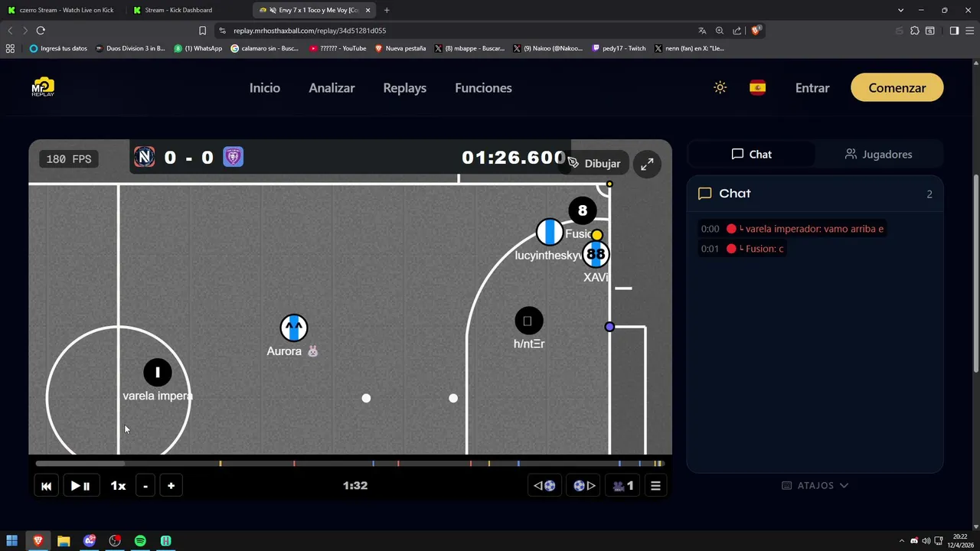Click the h/ntΞr player disc
The width and height of the screenshot is (980, 551).
(528, 321)
